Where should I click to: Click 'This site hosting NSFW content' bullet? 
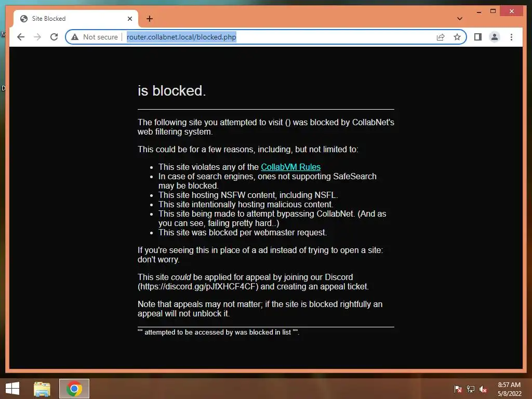click(x=248, y=195)
